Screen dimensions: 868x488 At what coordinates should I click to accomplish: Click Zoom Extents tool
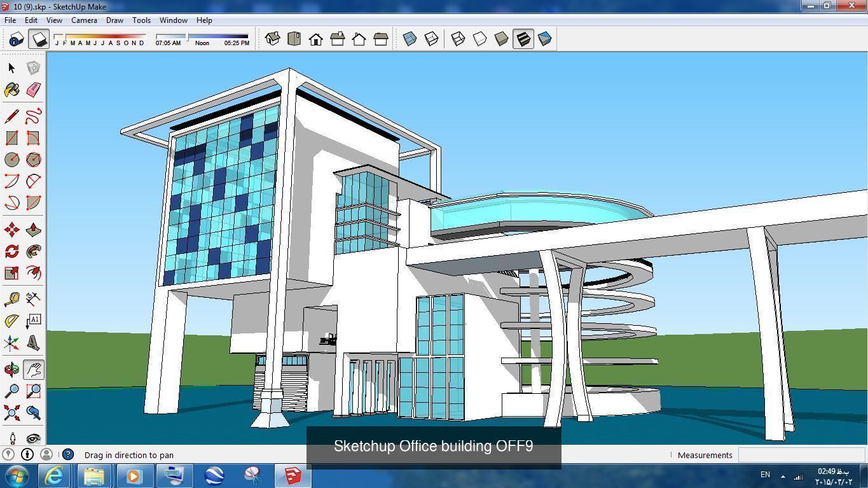click(x=11, y=413)
